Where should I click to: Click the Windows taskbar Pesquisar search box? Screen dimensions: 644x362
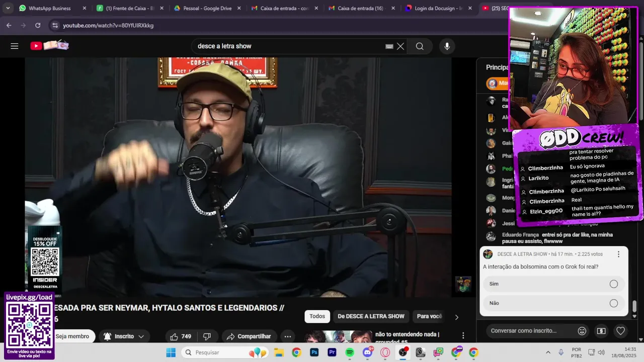[224, 352]
